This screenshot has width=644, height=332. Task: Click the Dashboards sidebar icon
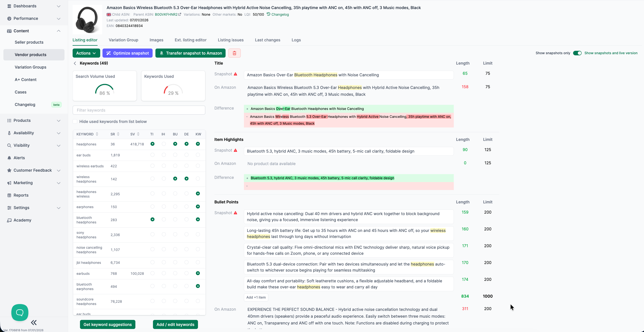9,6
